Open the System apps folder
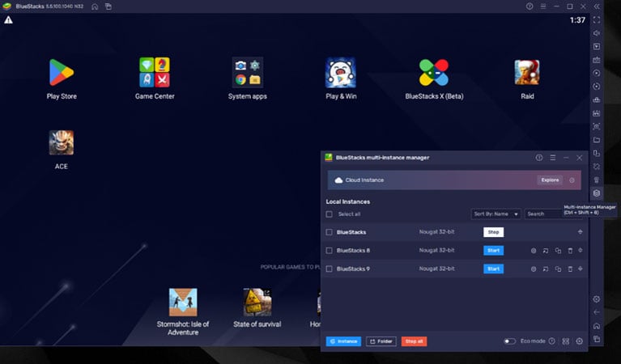The height and width of the screenshot is (364, 621). [248, 73]
